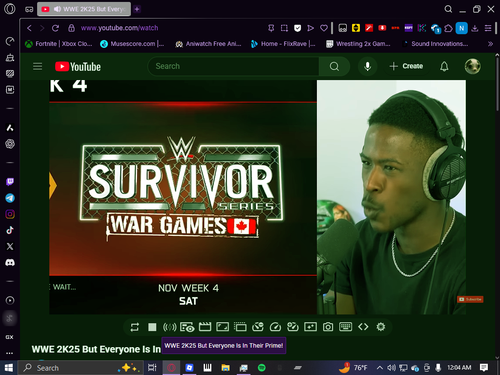
Task: Open TikTok in the Opera sidebar
Action: [10, 230]
